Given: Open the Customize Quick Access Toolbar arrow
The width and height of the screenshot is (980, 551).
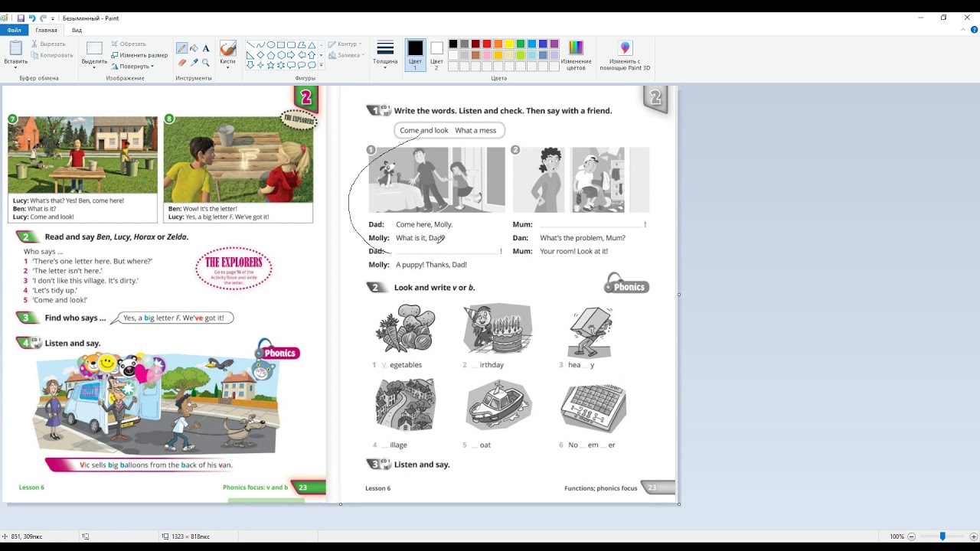Looking at the screenshot, I should click(x=53, y=18).
